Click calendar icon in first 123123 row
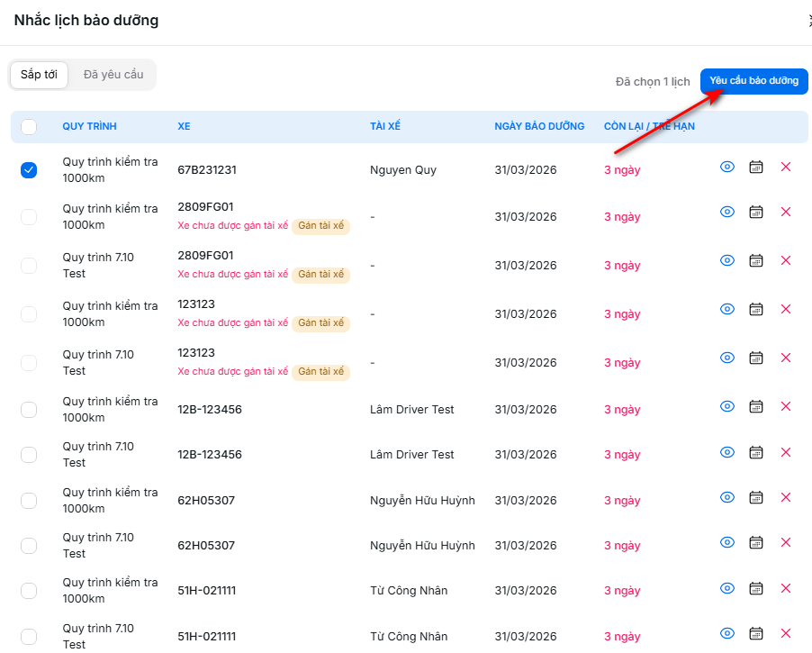Image resolution: width=812 pixels, height=653 pixels. [x=756, y=309]
